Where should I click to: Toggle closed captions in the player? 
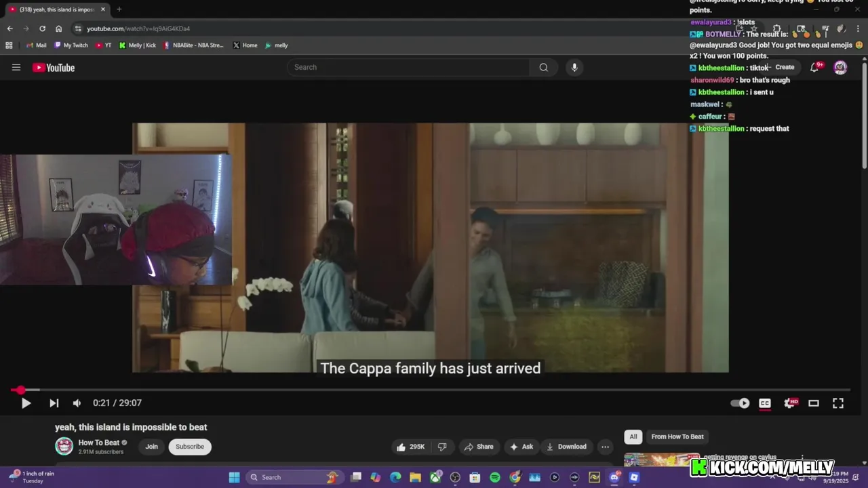(x=765, y=403)
